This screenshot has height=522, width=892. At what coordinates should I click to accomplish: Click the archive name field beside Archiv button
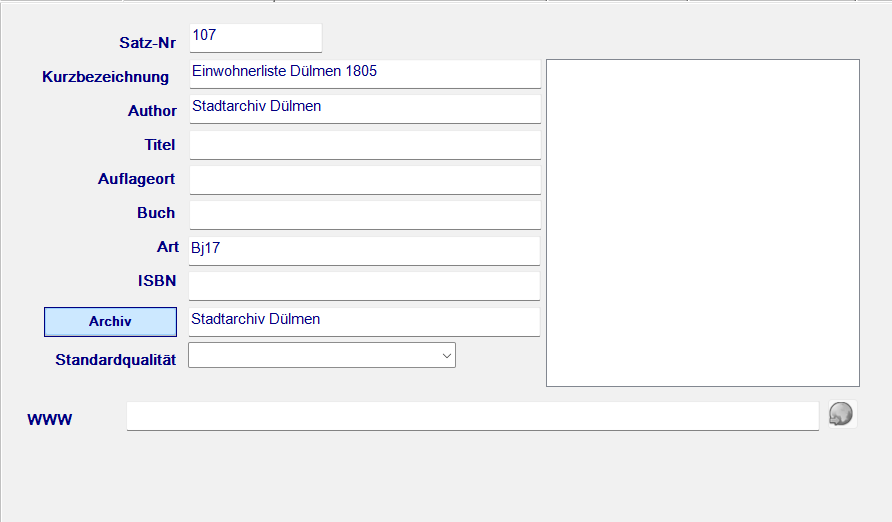pyautogui.click(x=364, y=321)
